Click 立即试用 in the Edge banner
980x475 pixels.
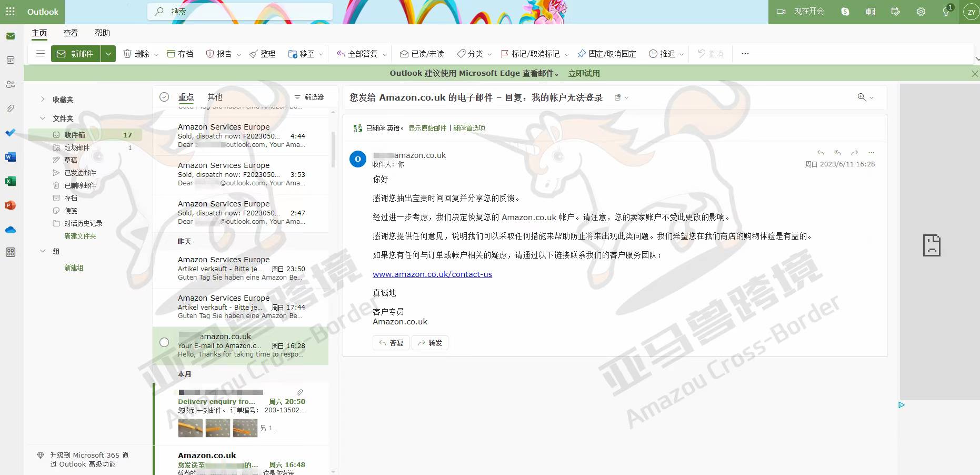584,73
